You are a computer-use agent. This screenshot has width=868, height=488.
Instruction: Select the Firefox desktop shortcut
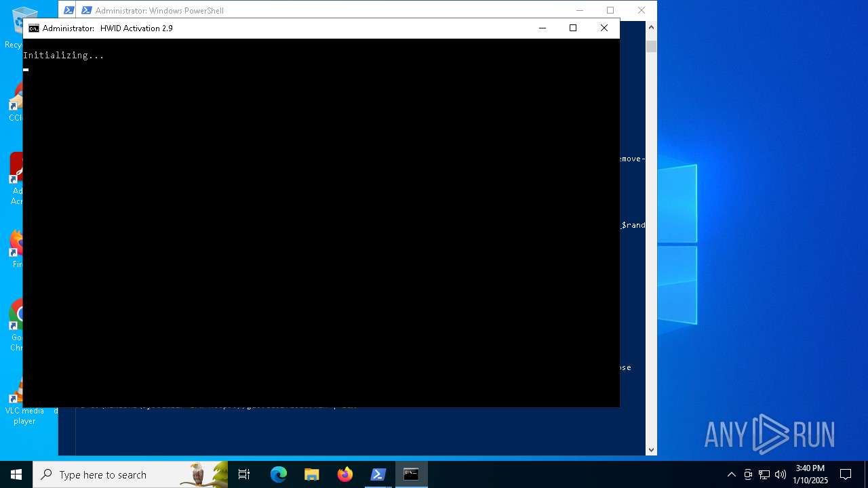click(x=16, y=249)
